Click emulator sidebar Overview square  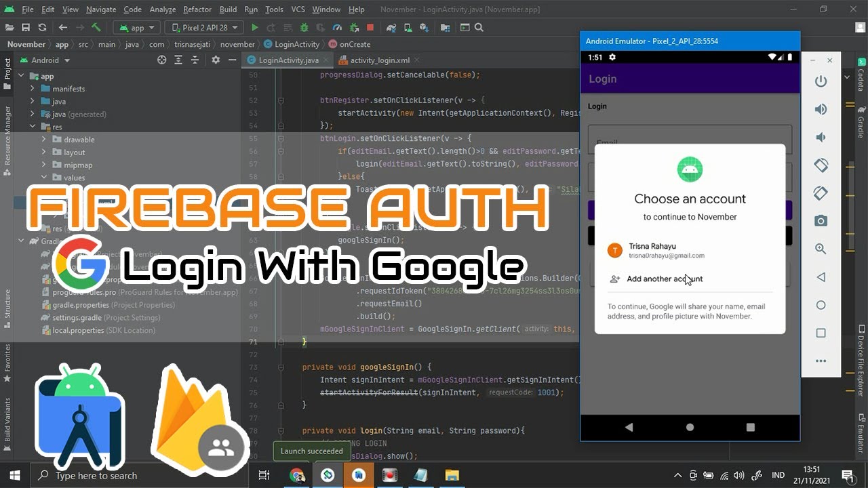[821, 333]
